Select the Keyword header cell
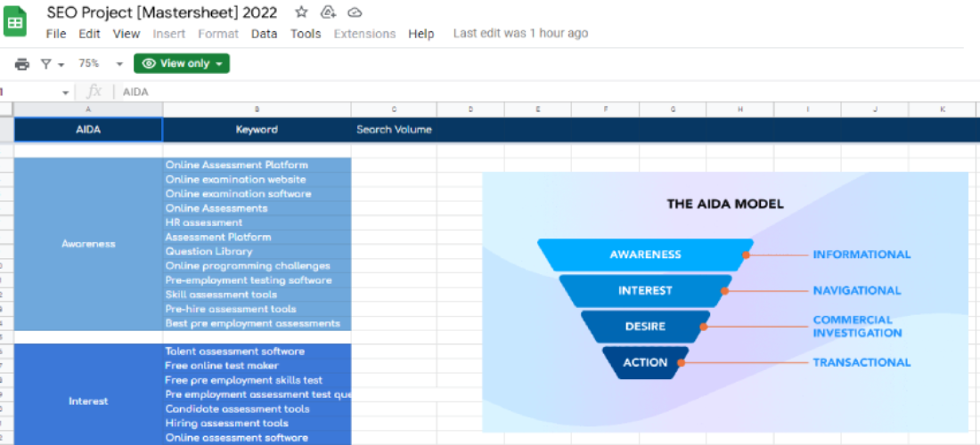Image resolution: width=980 pixels, height=445 pixels. coord(257,130)
